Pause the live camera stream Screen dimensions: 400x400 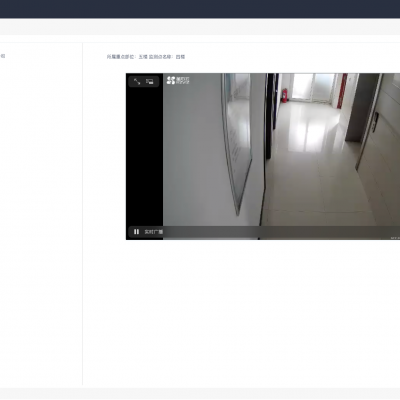[136, 232]
